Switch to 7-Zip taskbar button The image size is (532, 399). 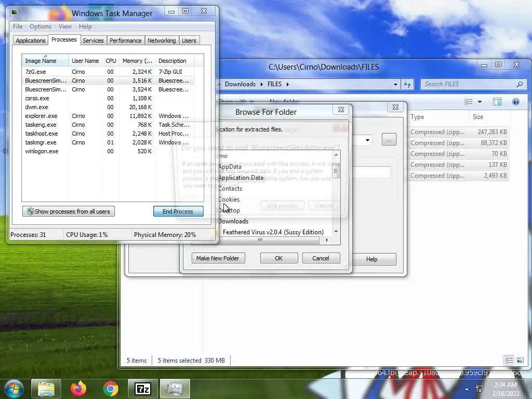tap(142, 389)
